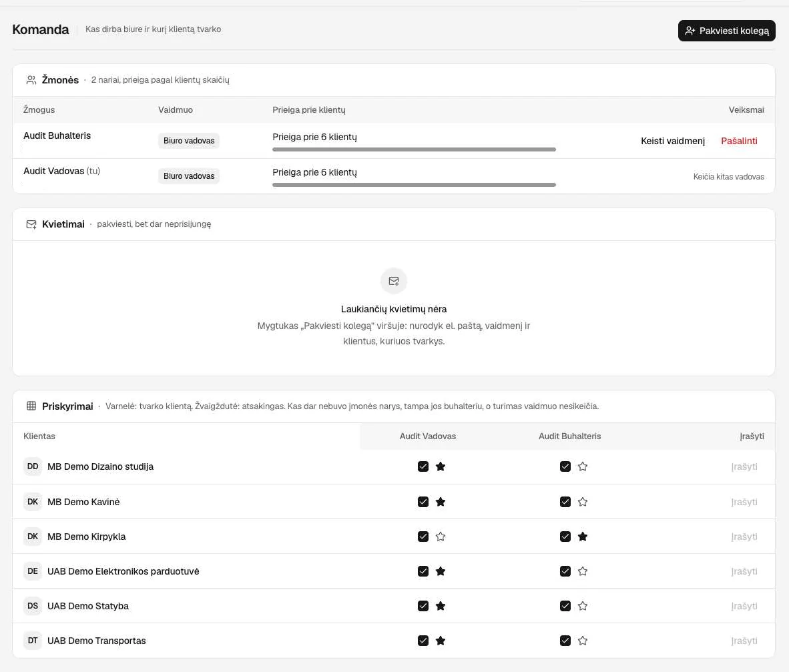Click Keisti vaidmenį for Audit Buhalteris

tap(673, 141)
